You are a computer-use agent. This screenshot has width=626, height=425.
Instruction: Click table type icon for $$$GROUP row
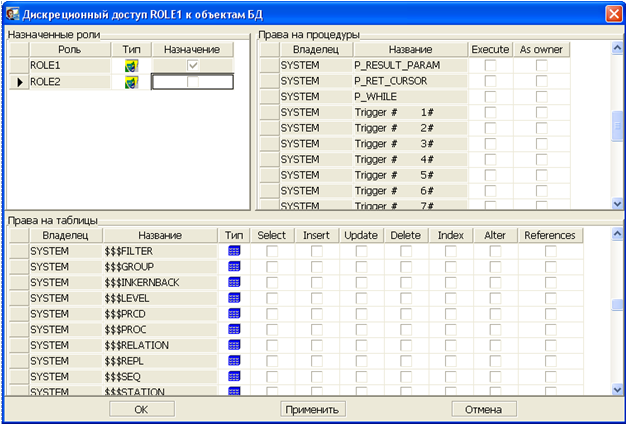[234, 267]
